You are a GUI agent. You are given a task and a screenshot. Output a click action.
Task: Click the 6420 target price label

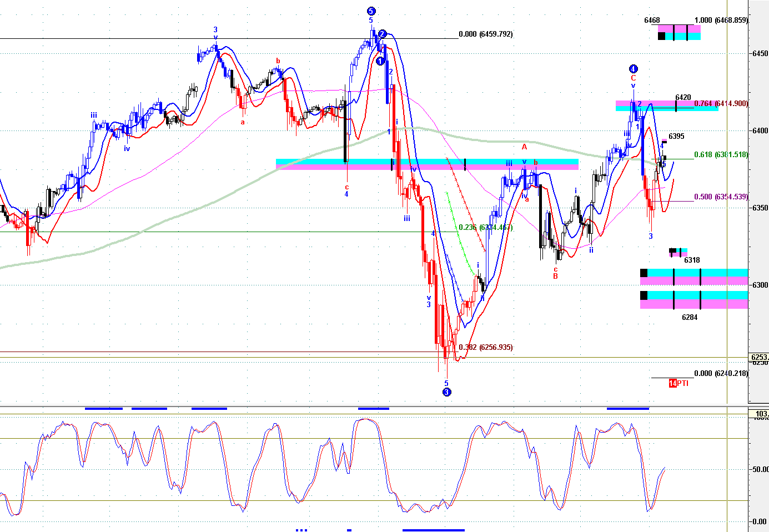(683, 98)
